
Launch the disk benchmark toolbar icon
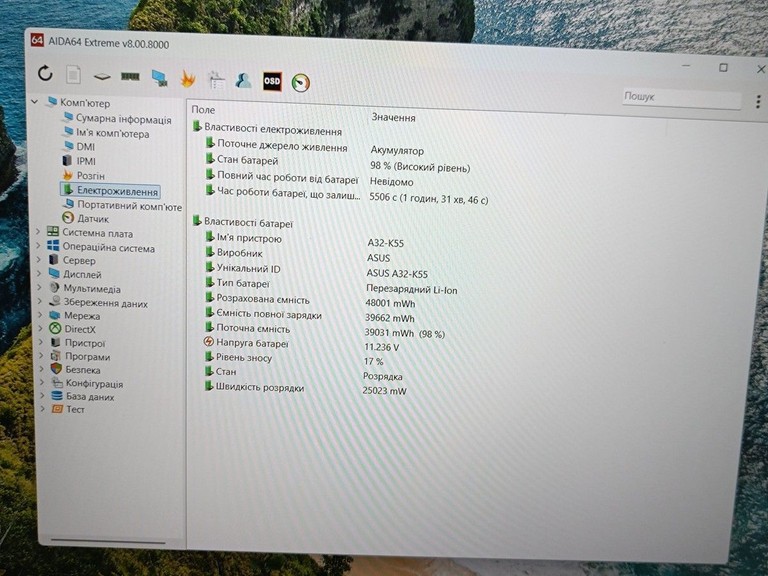[102, 77]
